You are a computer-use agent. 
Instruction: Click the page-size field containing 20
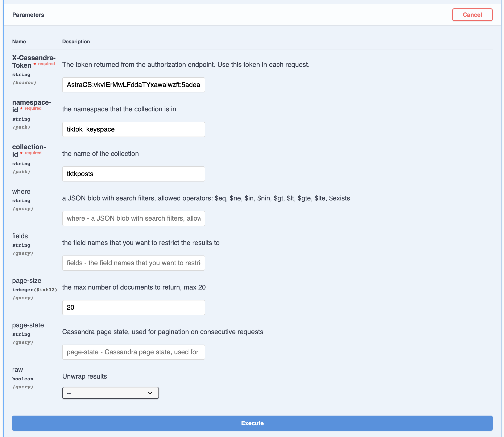point(133,308)
